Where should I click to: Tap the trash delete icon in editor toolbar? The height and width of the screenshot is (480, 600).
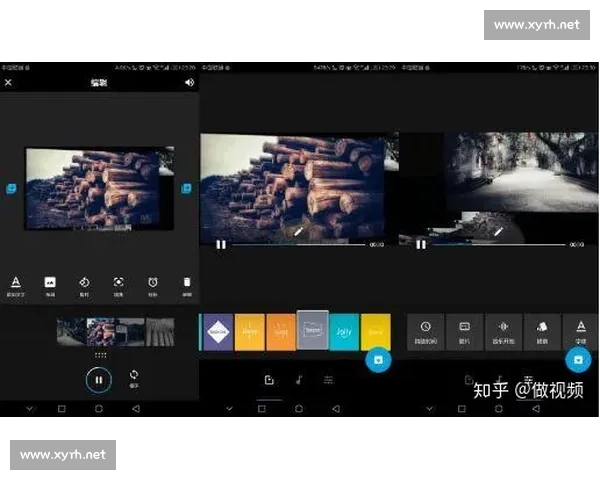[186, 285]
